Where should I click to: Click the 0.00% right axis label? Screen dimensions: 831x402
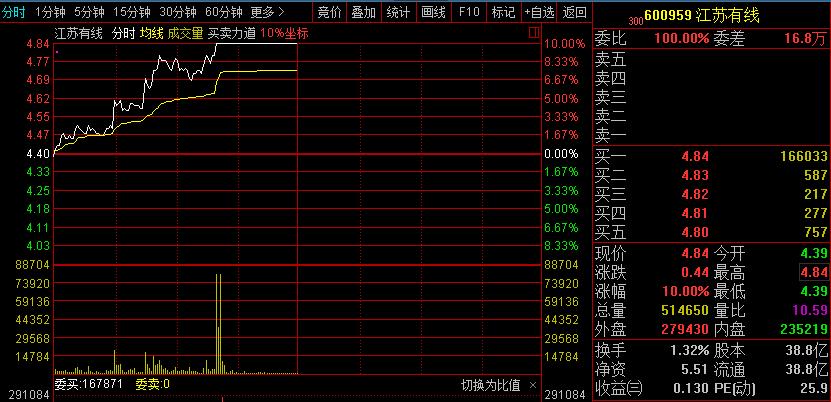click(x=561, y=154)
